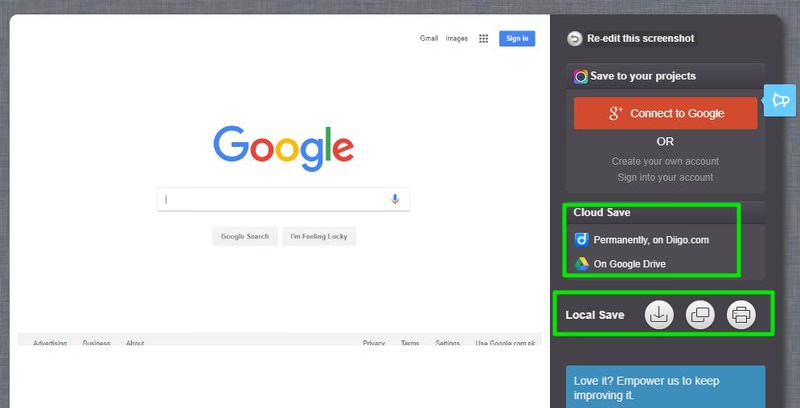The height and width of the screenshot is (408, 800).
Task: Click the Love it? Empower us banner
Action: (665, 387)
